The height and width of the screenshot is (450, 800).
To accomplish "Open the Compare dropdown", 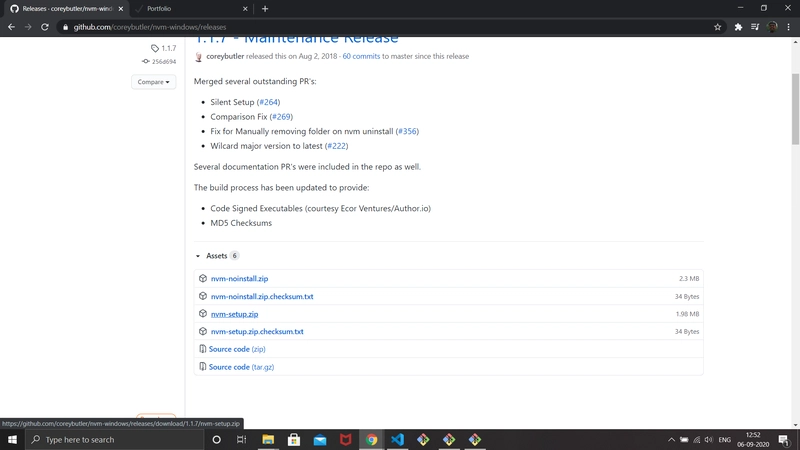I will click(x=153, y=82).
